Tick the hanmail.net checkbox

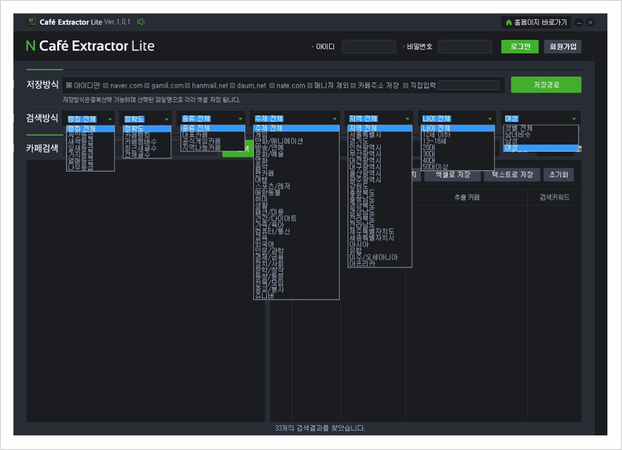(188, 85)
